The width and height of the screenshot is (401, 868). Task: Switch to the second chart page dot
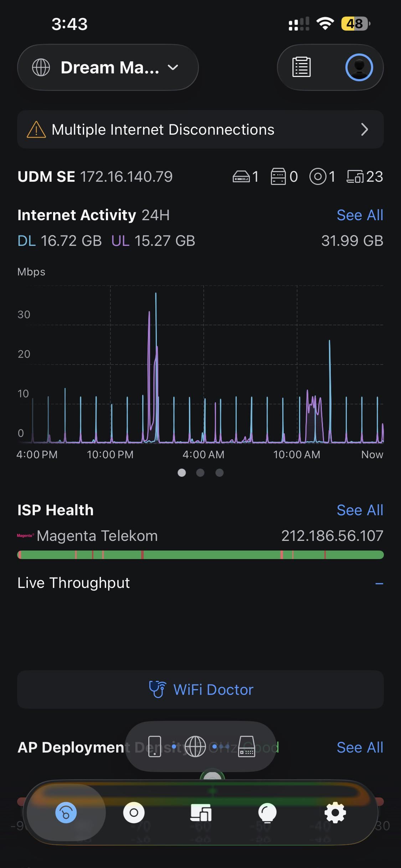pos(200,472)
